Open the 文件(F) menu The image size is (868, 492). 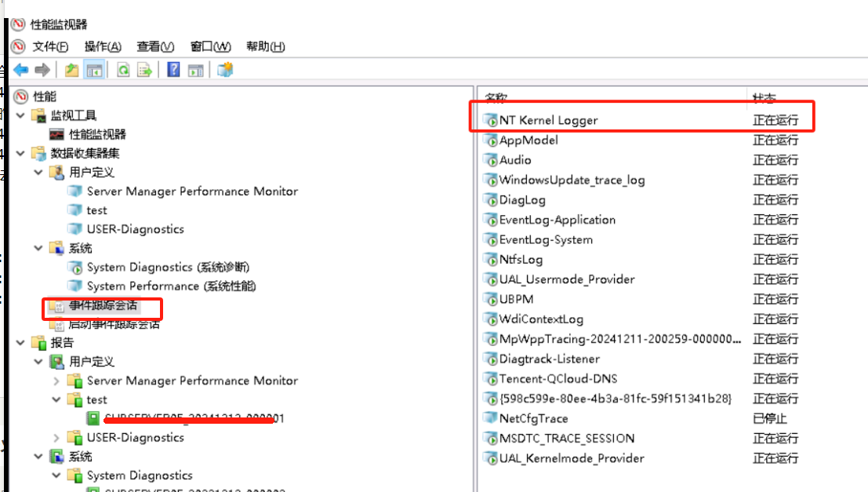50,46
